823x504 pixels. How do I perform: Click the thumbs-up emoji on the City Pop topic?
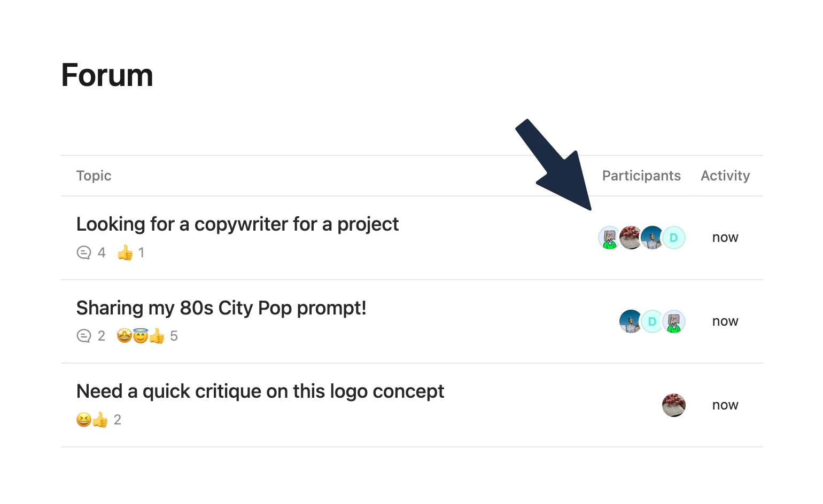[x=157, y=336]
